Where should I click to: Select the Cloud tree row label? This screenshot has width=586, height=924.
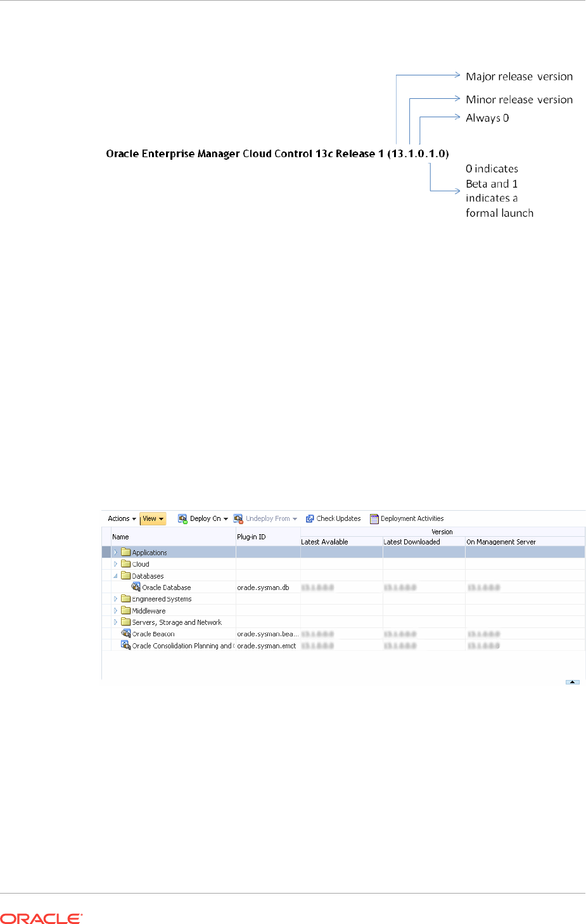point(141,564)
